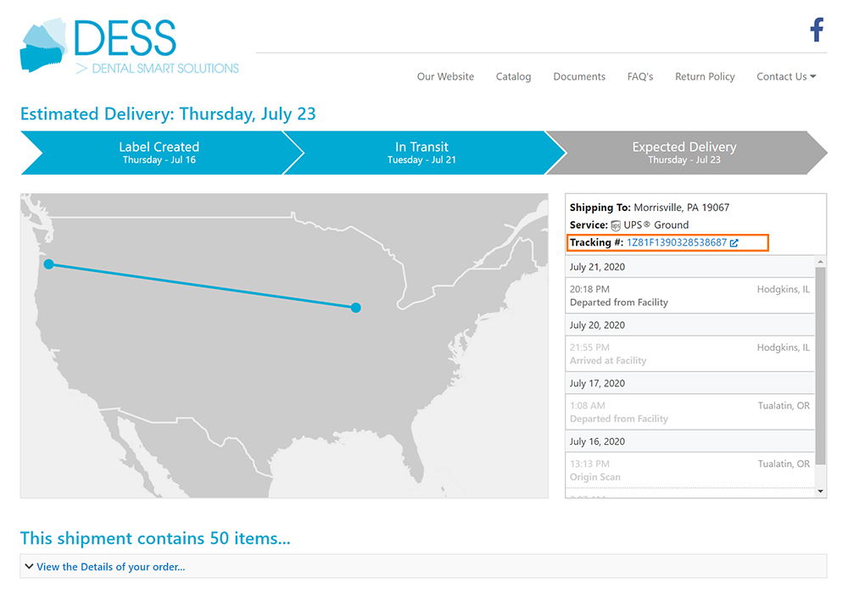Image resolution: width=848 pixels, height=616 pixels.
Task: Click the DESS Dental Smart Solutions logo
Action: [x=130, y=47]
